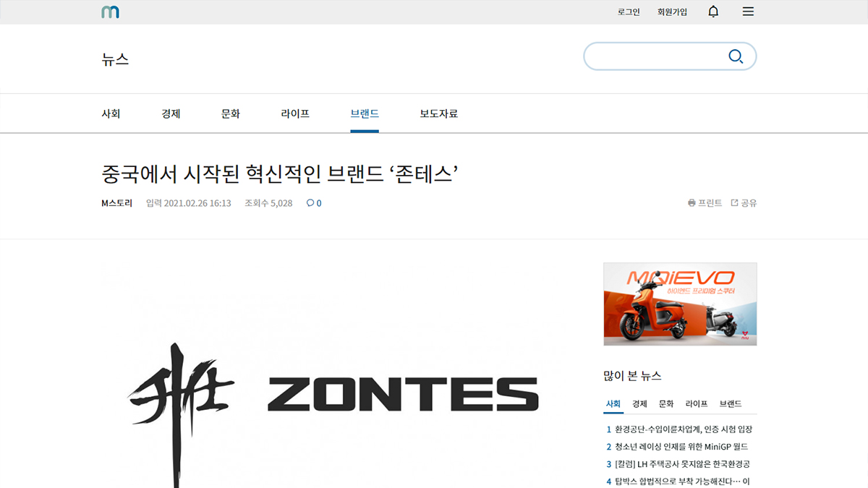Select 문화 tab under 많이 본 뉴스
The height and width of the screenshot is (488, 868).
tap(666, 404)
